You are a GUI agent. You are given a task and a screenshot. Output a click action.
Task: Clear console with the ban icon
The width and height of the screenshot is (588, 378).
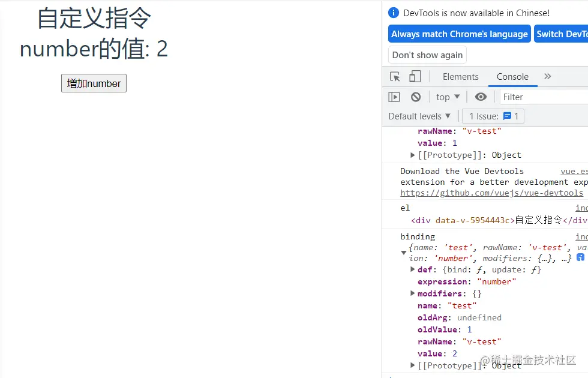415,97
